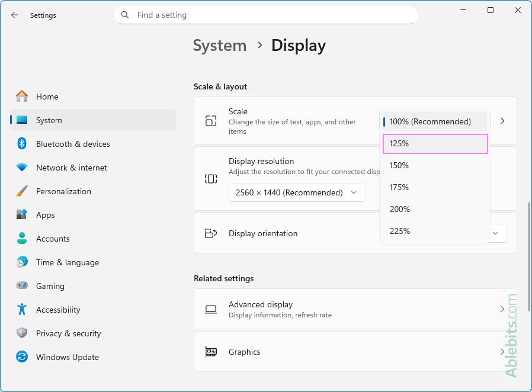The image size is (532, 392).
Task: Select 200% scale option
Action: [x=435, y=209]
